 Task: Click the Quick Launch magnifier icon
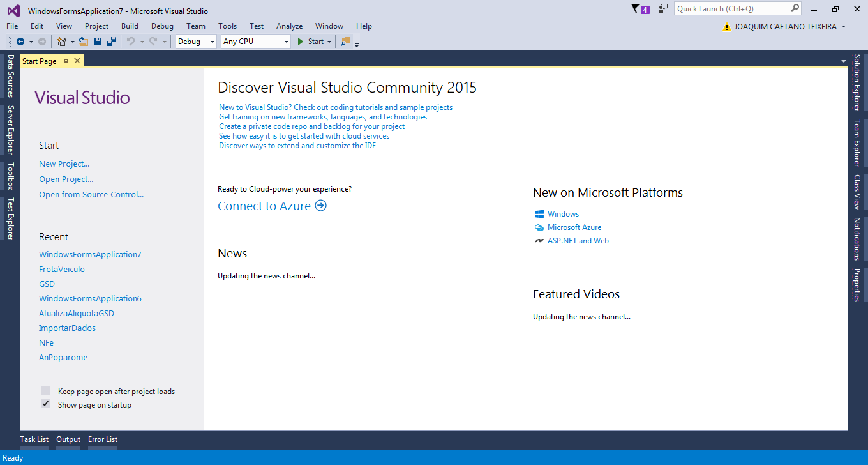click(x=795, y=8)
